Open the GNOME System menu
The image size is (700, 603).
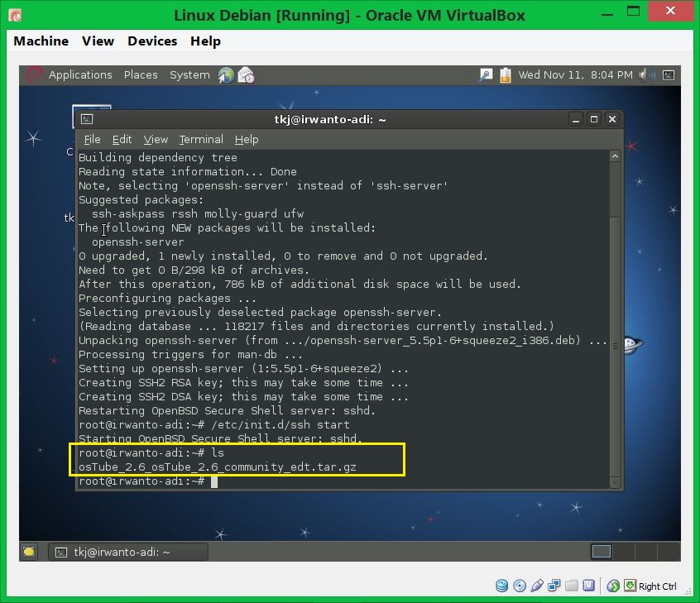(189, 75)
